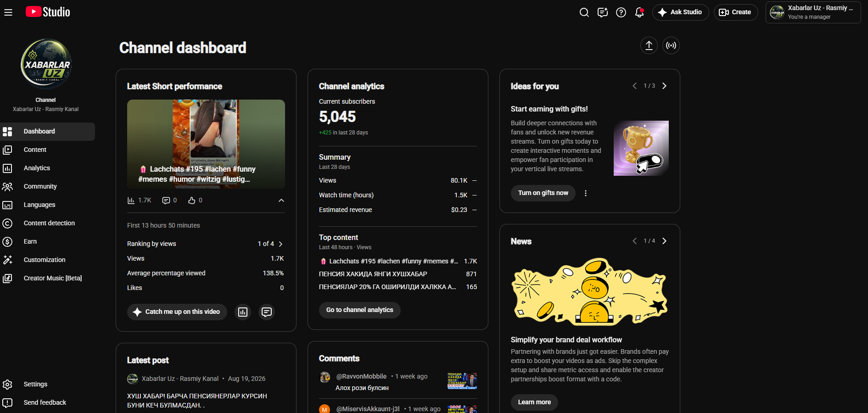Viewport: 868px width, 413px height.
Task: Click Go to channel analytics
Action: (360, 310)
